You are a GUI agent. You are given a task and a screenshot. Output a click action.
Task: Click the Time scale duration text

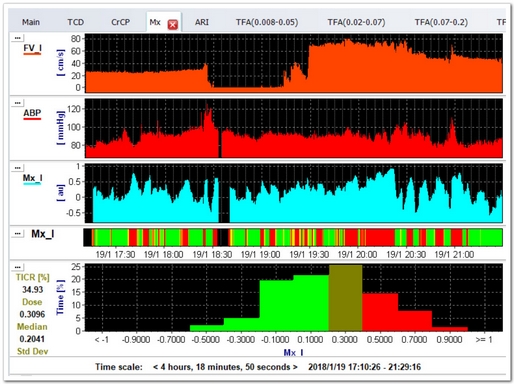(225, 367)
